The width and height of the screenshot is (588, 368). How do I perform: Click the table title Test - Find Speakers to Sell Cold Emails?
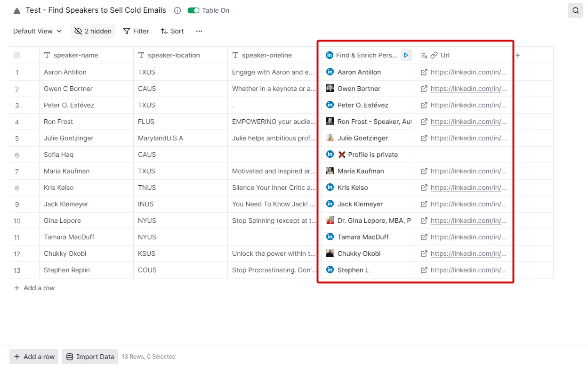pos(96,10)
